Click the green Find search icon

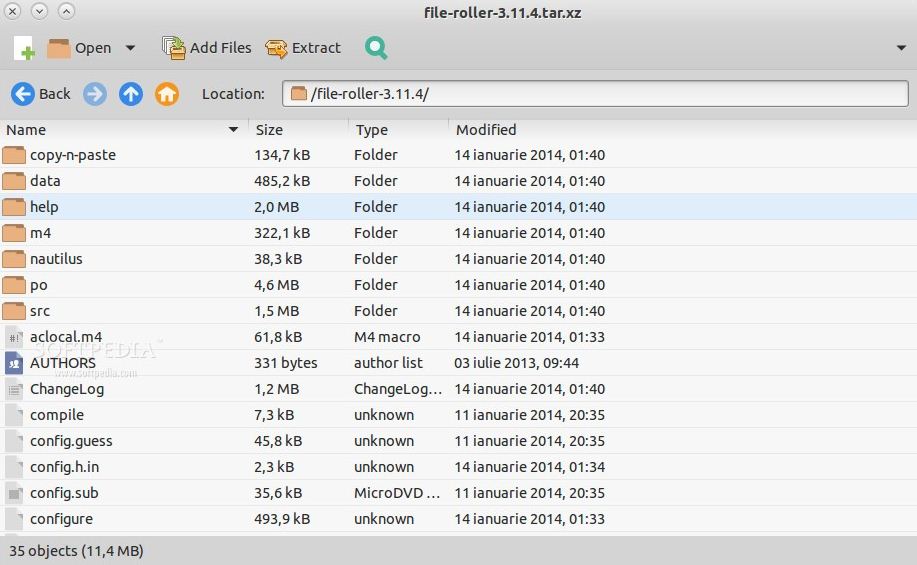pos(376,48)
